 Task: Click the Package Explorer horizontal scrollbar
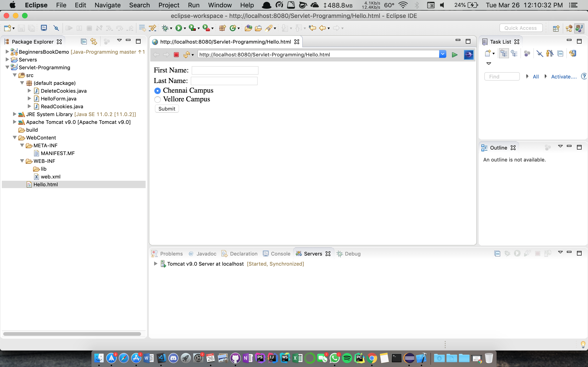[72, 334]
